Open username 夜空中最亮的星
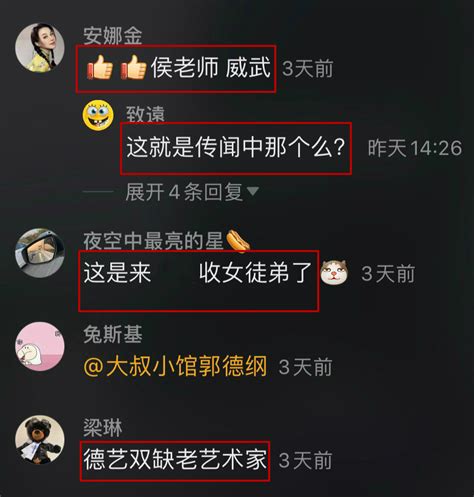Viewport: 474px width, 497px height. pos(153,241)
